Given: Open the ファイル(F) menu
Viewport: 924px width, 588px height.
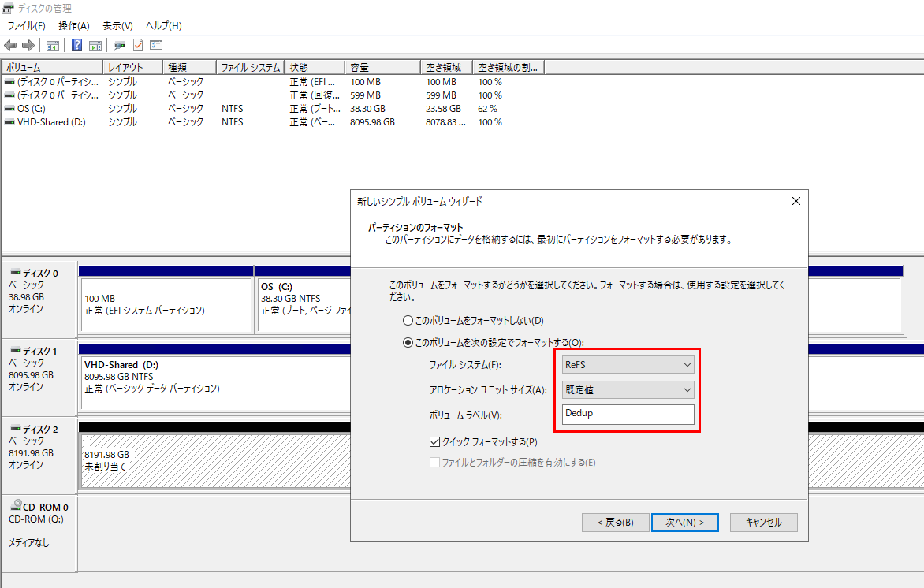Looking at the screenshot, I should (27, 26).
